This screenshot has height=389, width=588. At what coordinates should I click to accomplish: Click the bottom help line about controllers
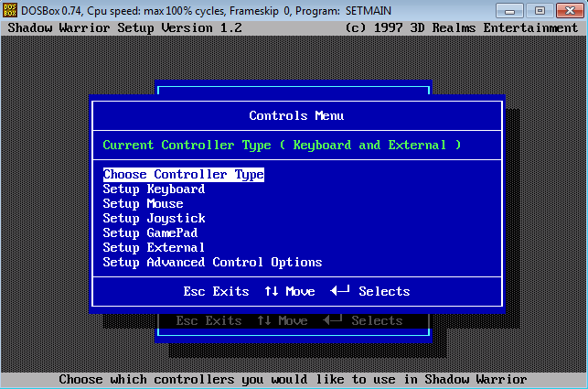(x=293, y=379)
